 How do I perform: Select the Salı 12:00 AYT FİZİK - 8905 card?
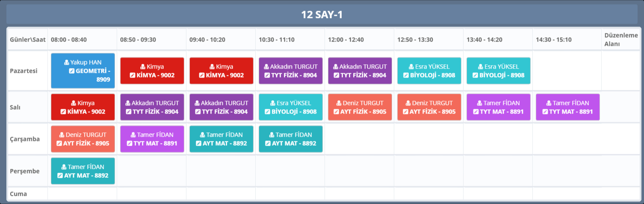(x=360, y=107)
